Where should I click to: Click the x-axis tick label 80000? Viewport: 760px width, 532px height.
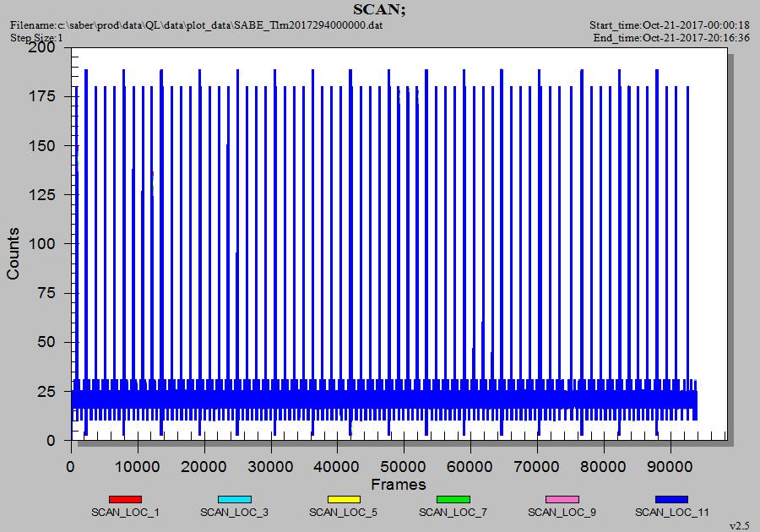pos(603,467)
